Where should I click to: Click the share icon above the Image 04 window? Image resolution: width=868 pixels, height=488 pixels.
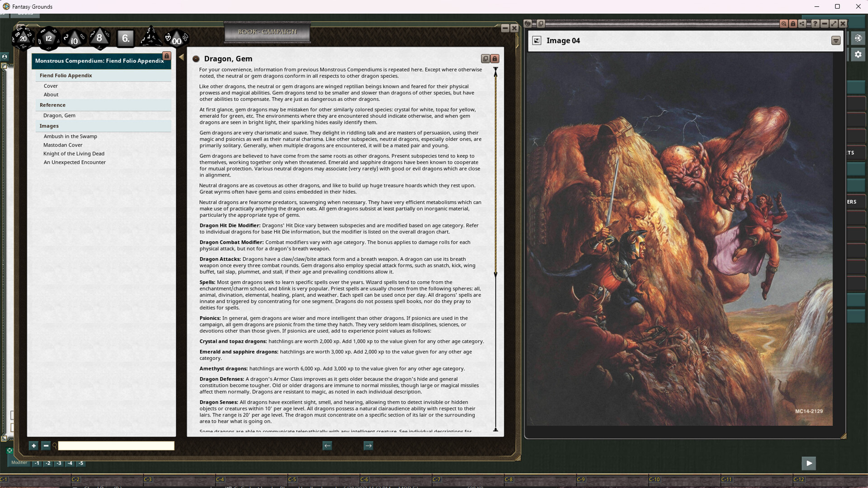pyautogui.click(x=802, y=23)
